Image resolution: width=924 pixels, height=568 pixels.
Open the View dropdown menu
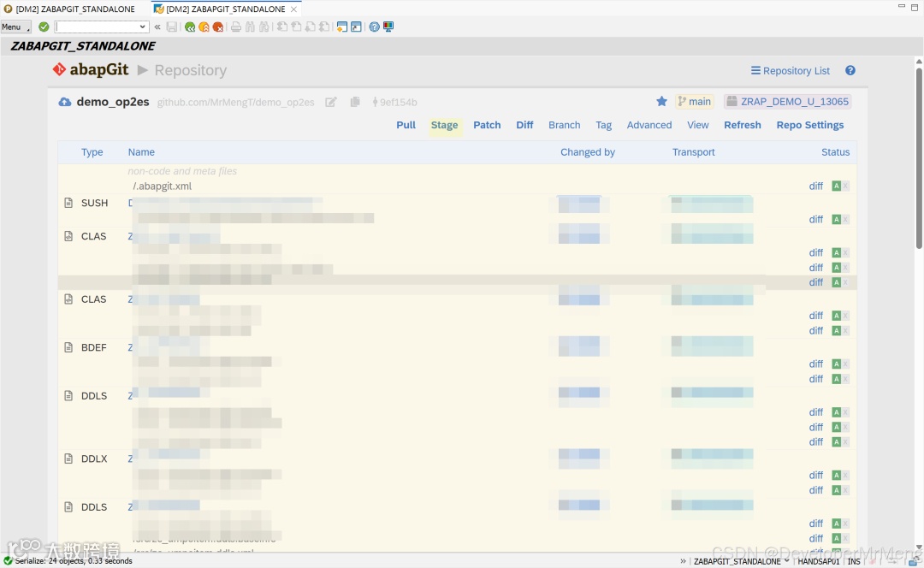(698, 125)
